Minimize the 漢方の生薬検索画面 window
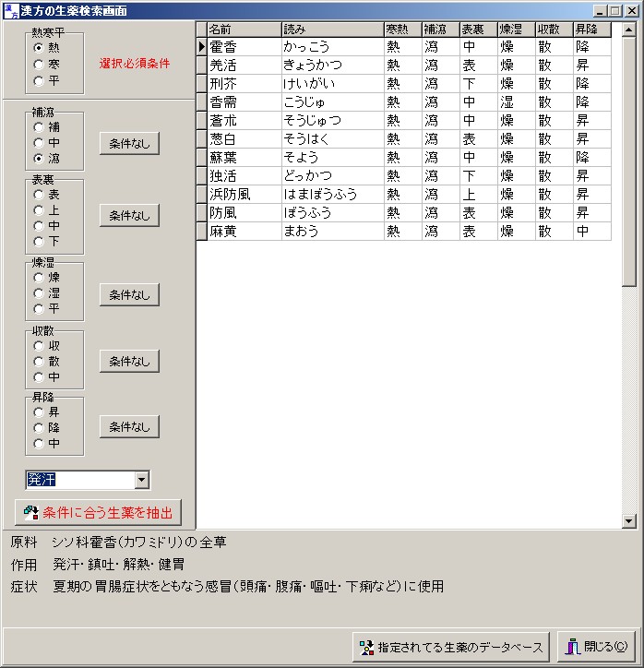 600,11
